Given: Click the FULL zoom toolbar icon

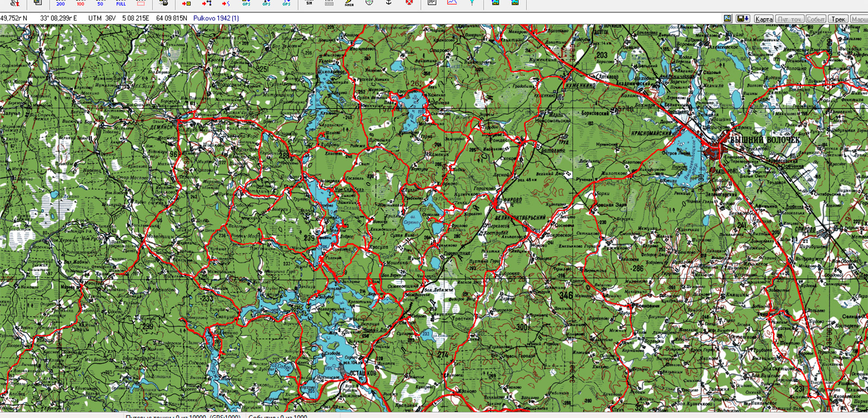Looking at the screenshot, I should pos(121,3).
